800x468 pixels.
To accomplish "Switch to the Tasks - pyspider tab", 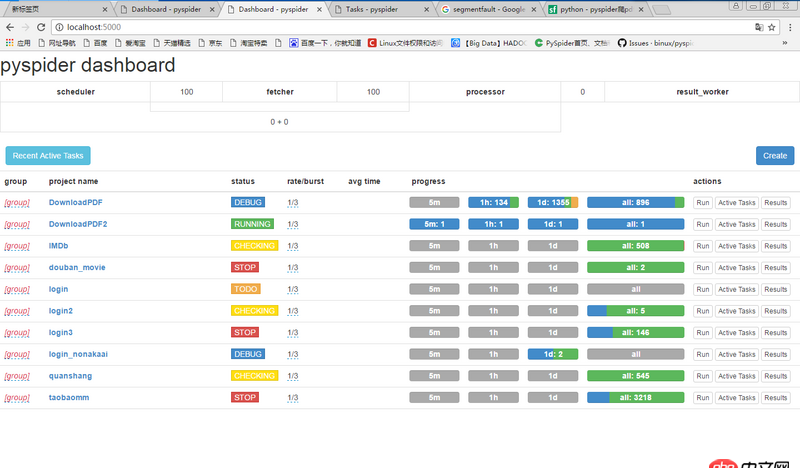I will tap(380, 9).
